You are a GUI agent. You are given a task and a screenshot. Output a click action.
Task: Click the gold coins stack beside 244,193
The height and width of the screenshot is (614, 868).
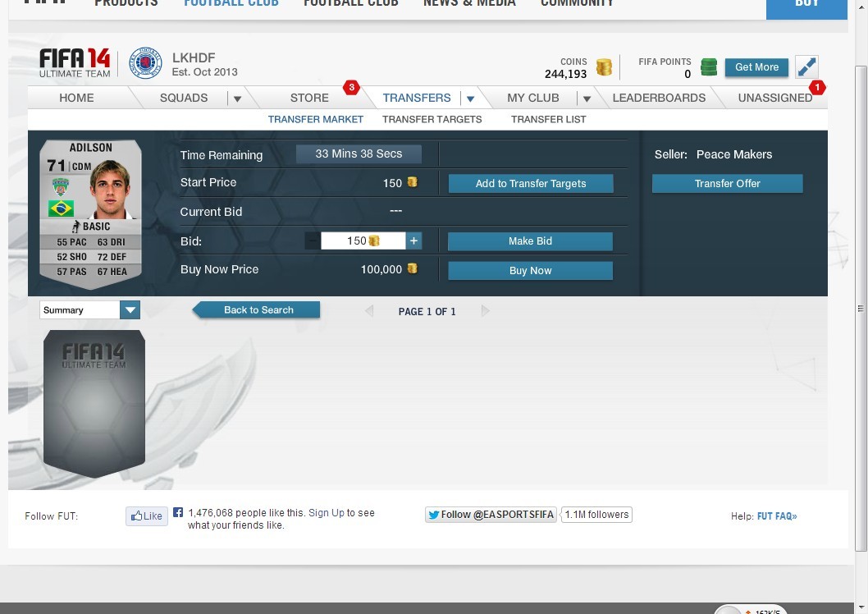604,67
